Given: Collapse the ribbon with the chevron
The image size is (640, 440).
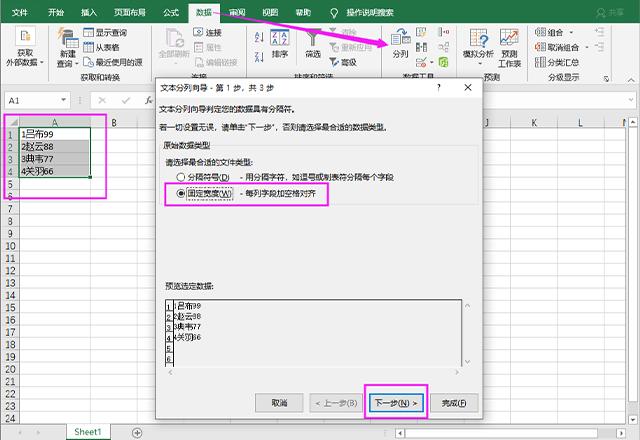Looking at the screenshot, I should [631, 79].
